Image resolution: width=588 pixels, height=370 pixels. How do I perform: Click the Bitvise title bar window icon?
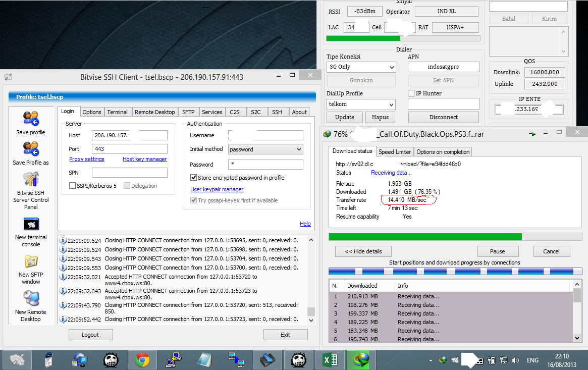point(8,77)
